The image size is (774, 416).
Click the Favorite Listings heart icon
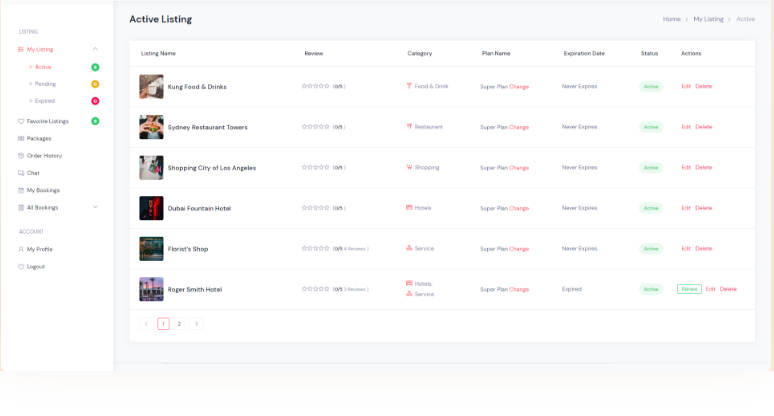tap(21, 121)
